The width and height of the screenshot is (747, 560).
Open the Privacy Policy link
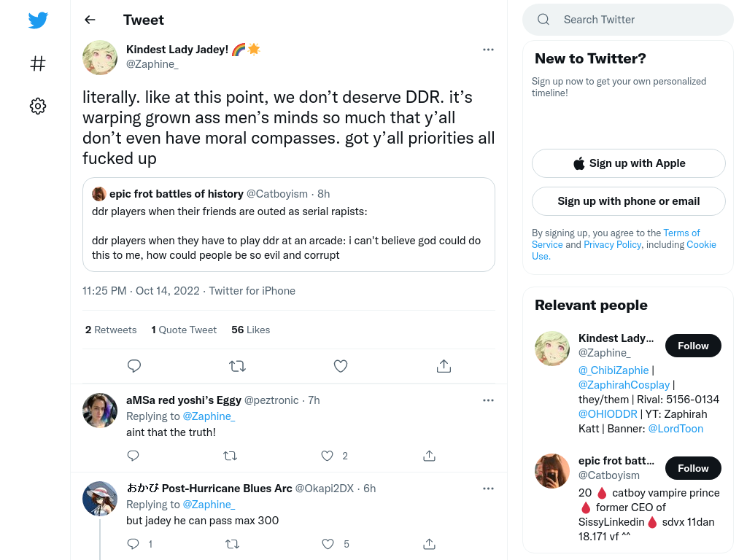pos(612,244)
